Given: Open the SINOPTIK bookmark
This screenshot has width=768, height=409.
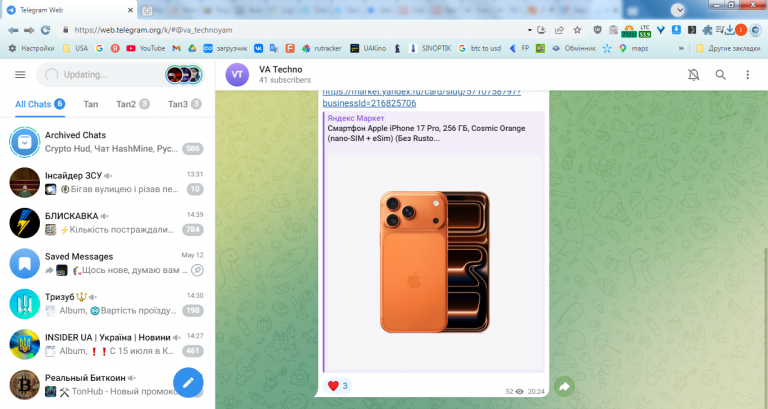Looking at the screenshot, I should coord(430,48).
